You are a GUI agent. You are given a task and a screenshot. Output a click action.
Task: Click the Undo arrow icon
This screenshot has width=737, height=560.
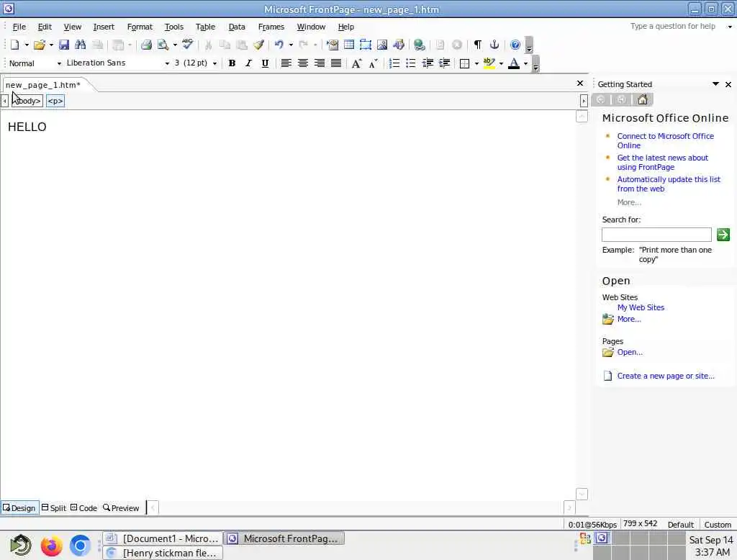tap(279, 45)
